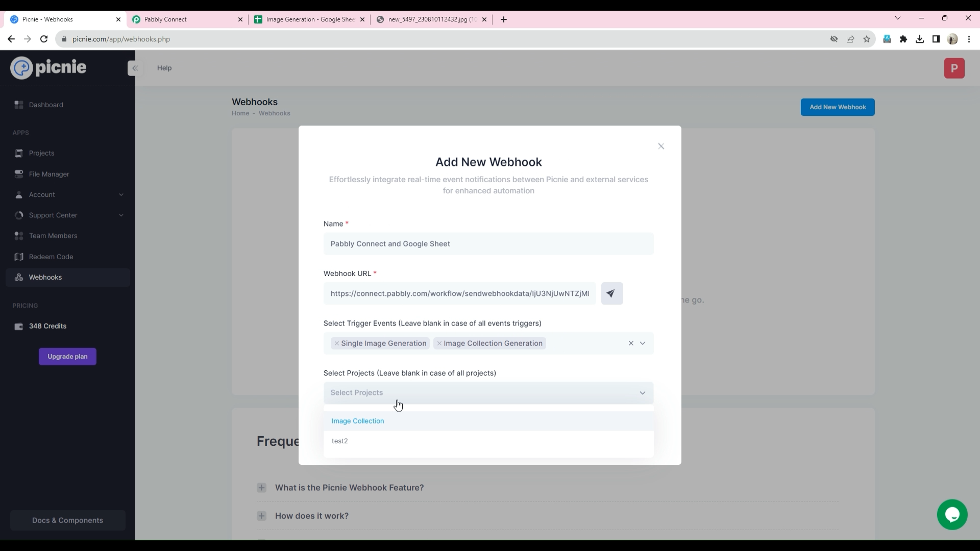Select Image Collection project option
Image resolution: width=980 pixels, height=551 pixels.
click(x=358, y=421)
